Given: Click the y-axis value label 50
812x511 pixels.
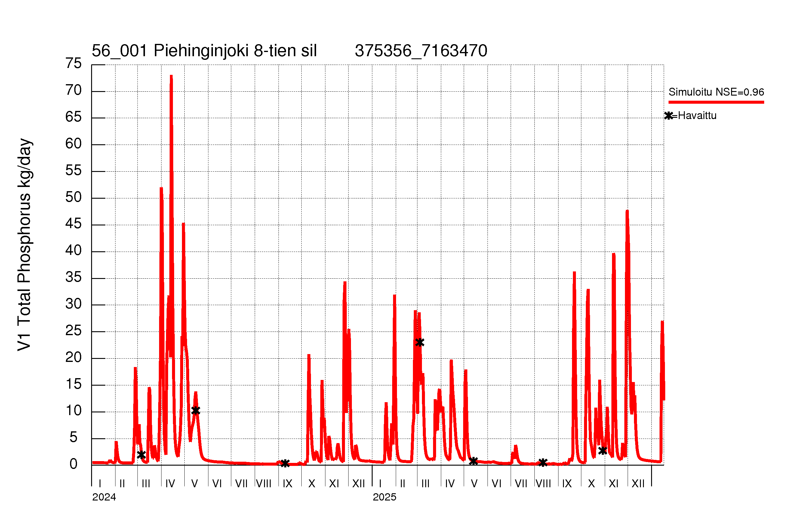Looking at the screenshot, I should click(x=73, y=197).
